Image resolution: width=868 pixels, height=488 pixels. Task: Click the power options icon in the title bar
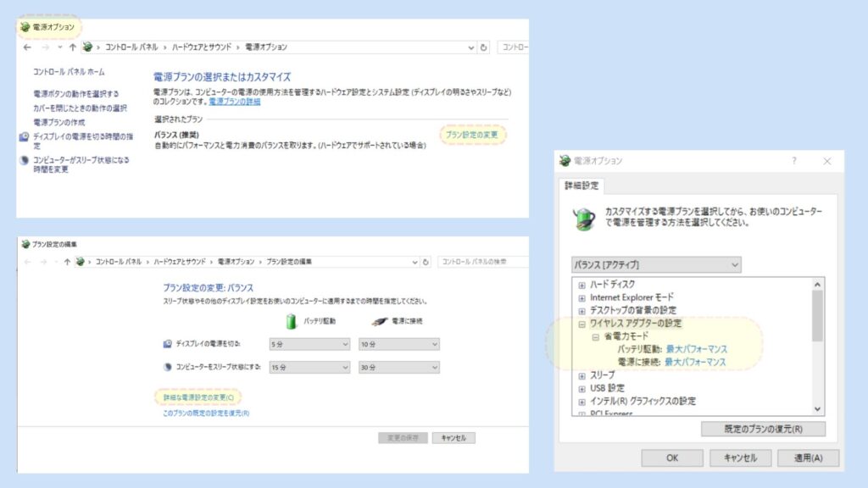coord(24,25)
